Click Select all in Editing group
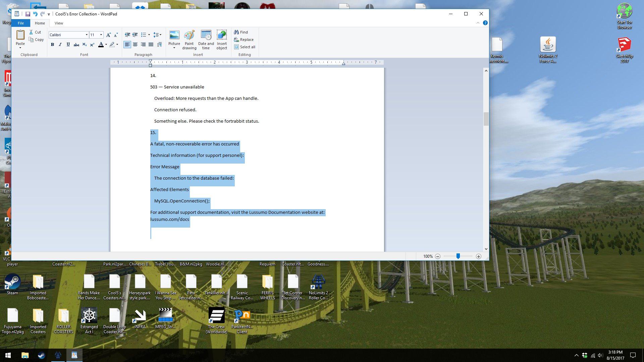Viewport: 644px width, 362px height. tap(245, 47)
